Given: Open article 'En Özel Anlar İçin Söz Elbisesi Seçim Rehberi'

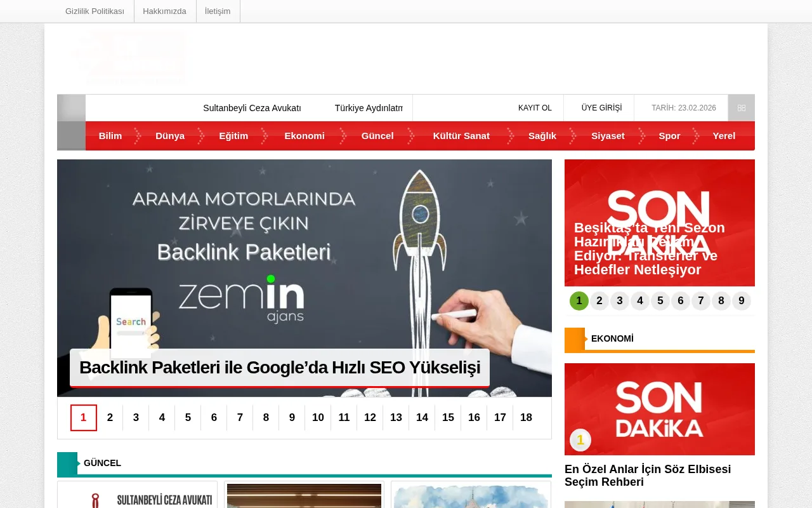Looking at the screenshot, I should coord(648,476).
